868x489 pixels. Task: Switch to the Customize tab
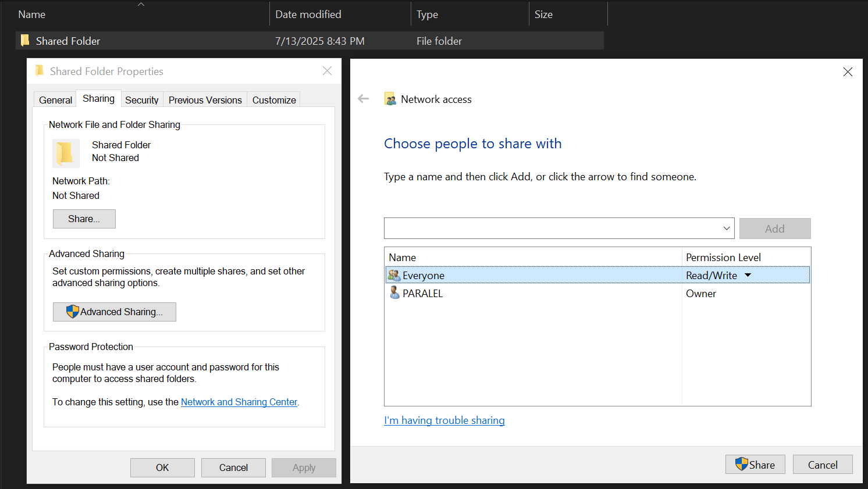coord(273,99)
